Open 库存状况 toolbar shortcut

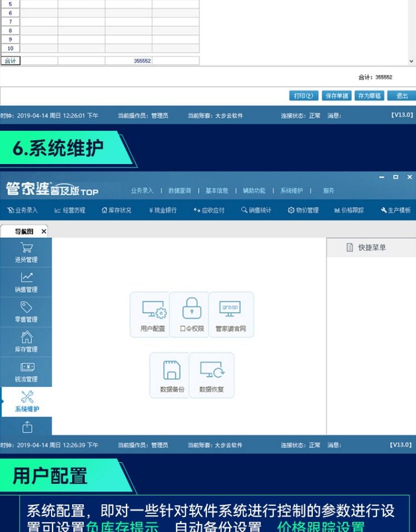click(x=116, y=211)
